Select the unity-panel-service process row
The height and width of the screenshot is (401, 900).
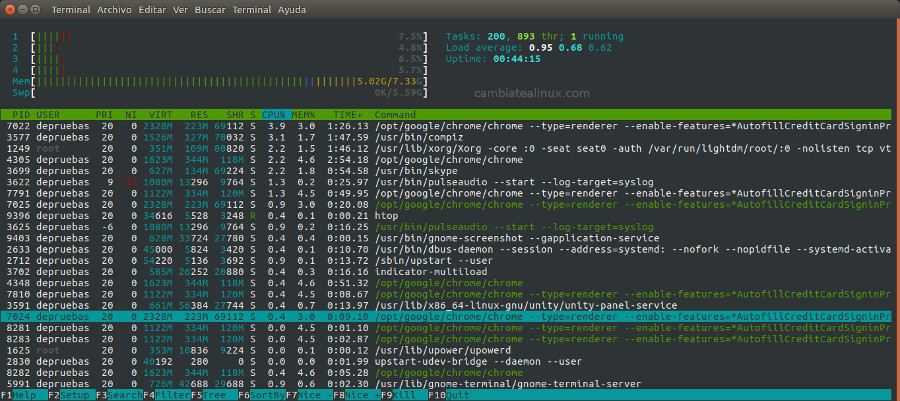click(x=445, y=305)
